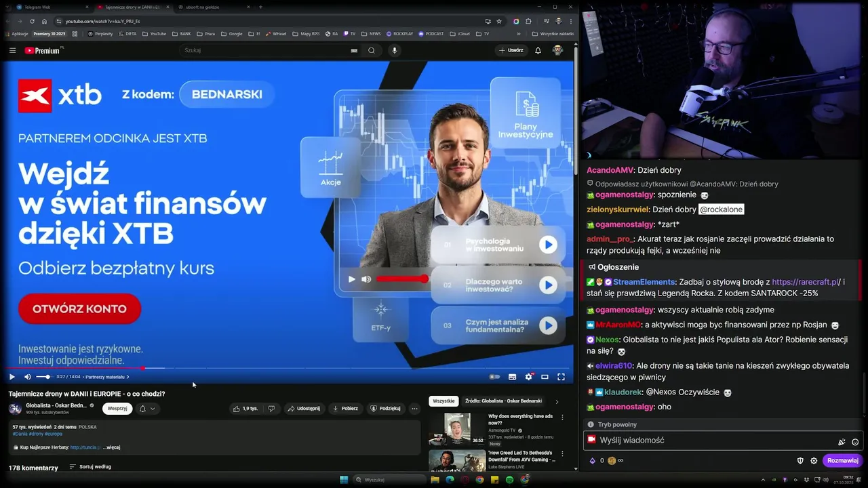Viewport: 868px width, 488px height.
Task: Go to YouTube Premium home logo
Action: pyautogui.click(x=43, y=50)
